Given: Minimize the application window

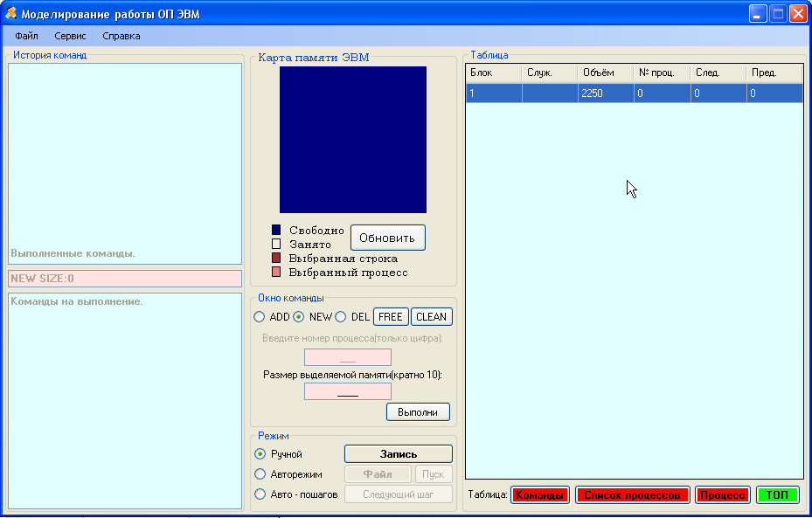Looking at the screenshot, I should click(x=758, y=13).
